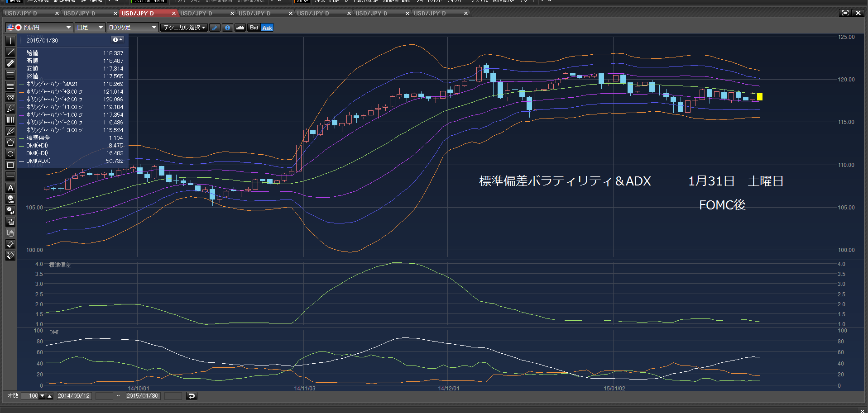Select the rectangle shape tool
This screenshot has width=868, height=413.
[x=10, y=165]
